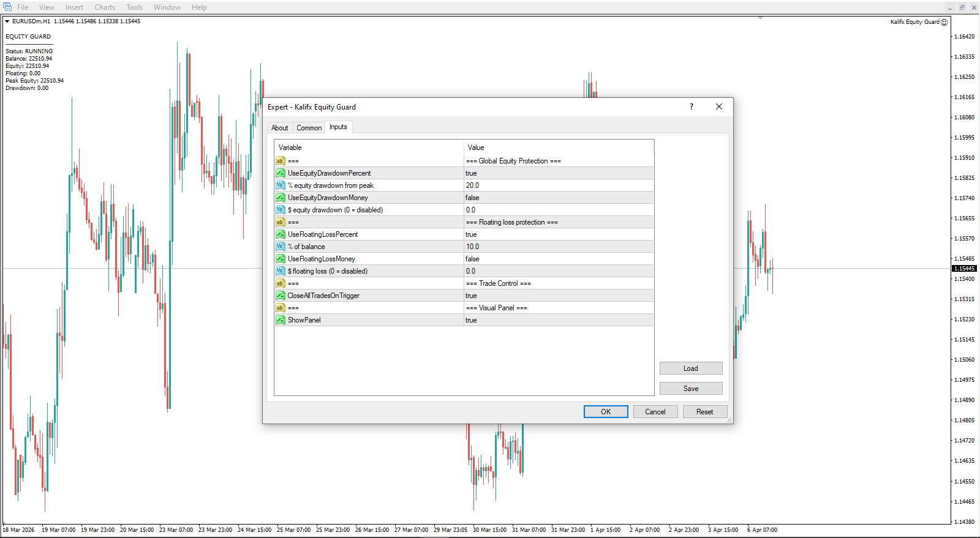Open the Charts menu
The width and height of the screenshot is (980, 538).
pyautogui.click(x=105, y=7)
